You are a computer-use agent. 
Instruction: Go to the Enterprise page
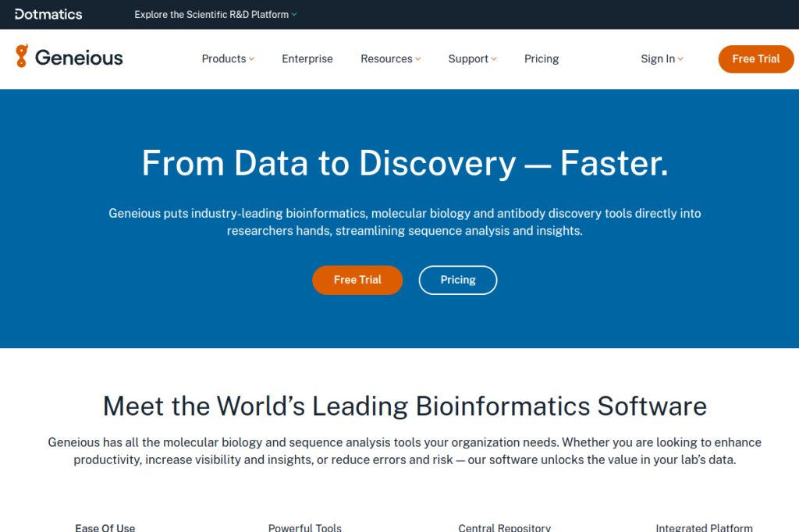point(307,59)
